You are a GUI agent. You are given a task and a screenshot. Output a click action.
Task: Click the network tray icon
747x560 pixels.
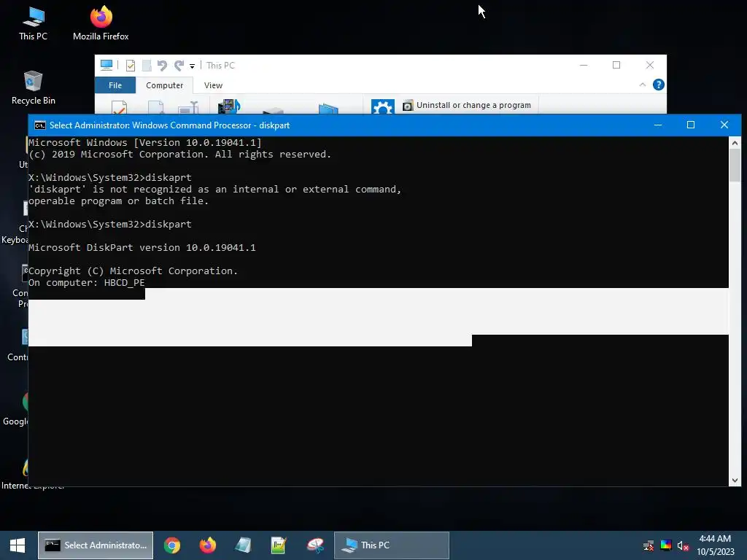(x=649, y=545)
